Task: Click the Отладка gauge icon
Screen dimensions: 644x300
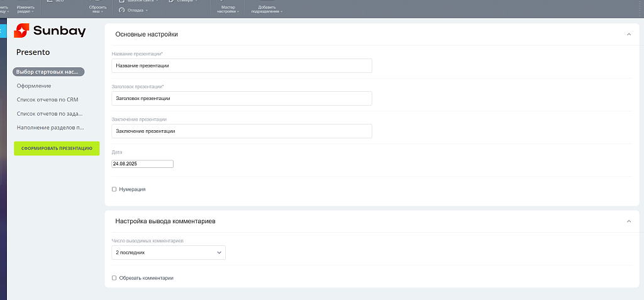Action: pos(121,10)
